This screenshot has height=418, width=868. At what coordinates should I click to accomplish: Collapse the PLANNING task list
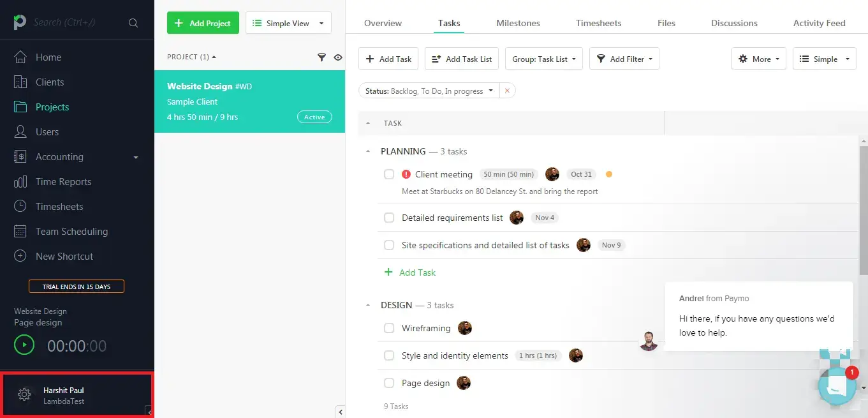[x=368, y=152]
